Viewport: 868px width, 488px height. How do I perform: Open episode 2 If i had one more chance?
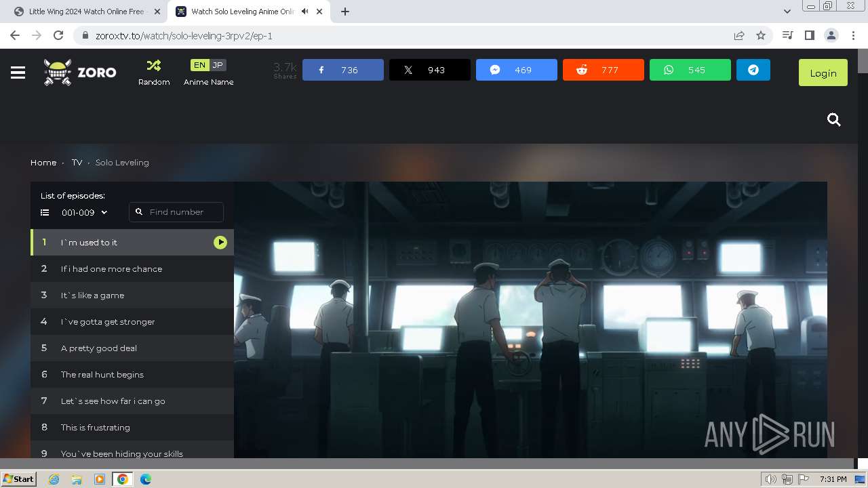coord(132,268)
